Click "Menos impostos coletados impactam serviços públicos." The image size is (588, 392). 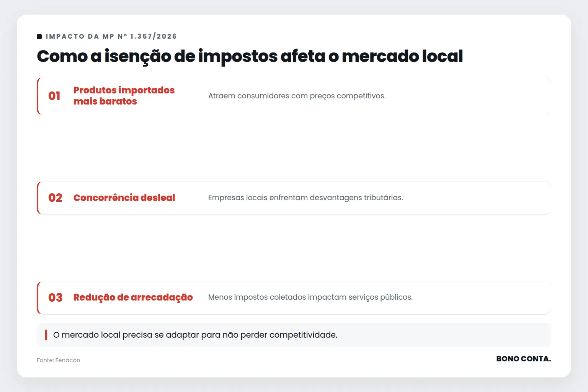310,297
